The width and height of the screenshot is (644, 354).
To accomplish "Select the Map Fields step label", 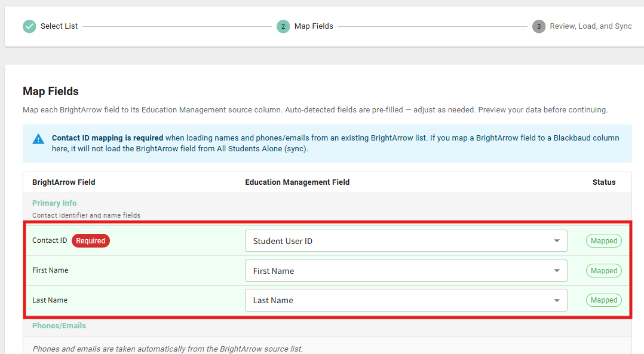I will click(x=314, y=26).
